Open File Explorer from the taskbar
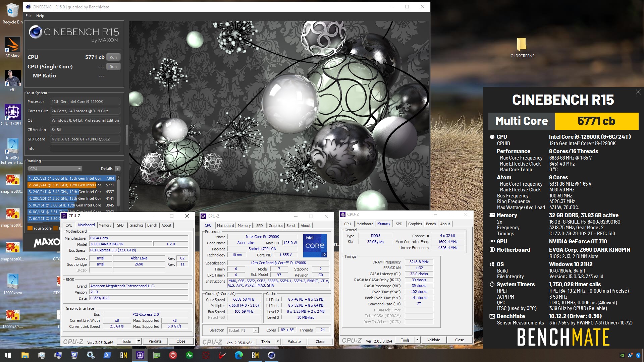Image resolution: width=644 pixels, height=362 pixels. pyautogui.click(x=25, y=355)
